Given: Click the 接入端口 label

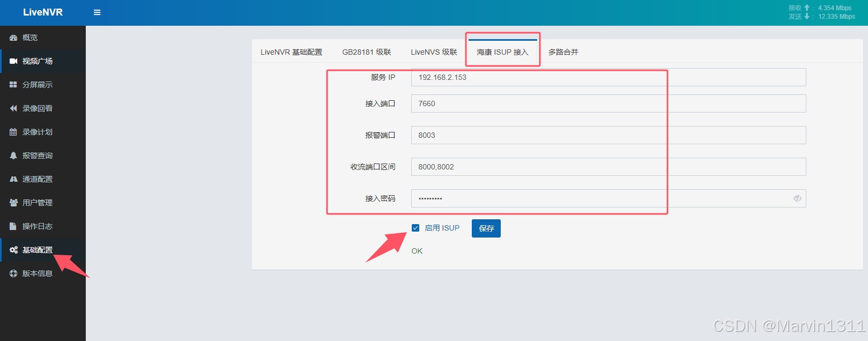Looking at the screenshot, I should point(380,103).
